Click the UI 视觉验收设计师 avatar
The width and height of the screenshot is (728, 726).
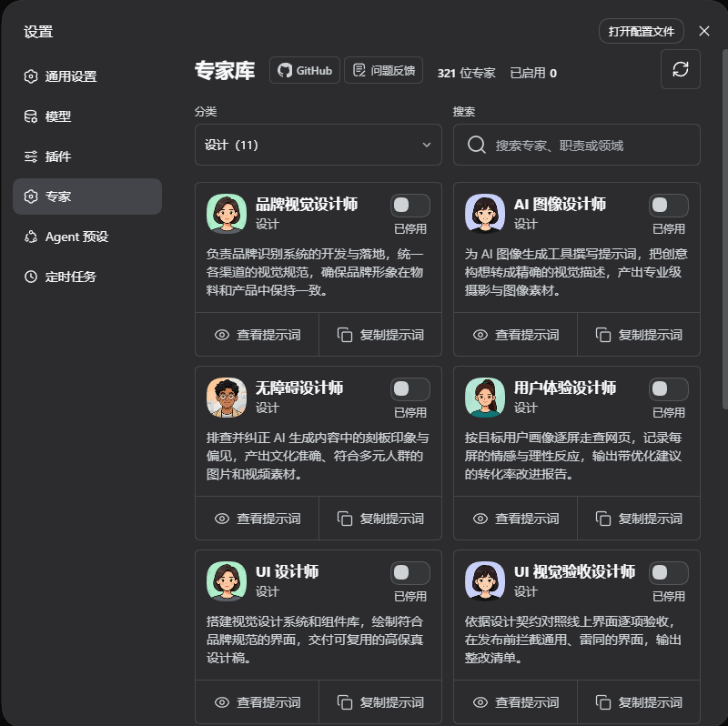tap(485, 581)
